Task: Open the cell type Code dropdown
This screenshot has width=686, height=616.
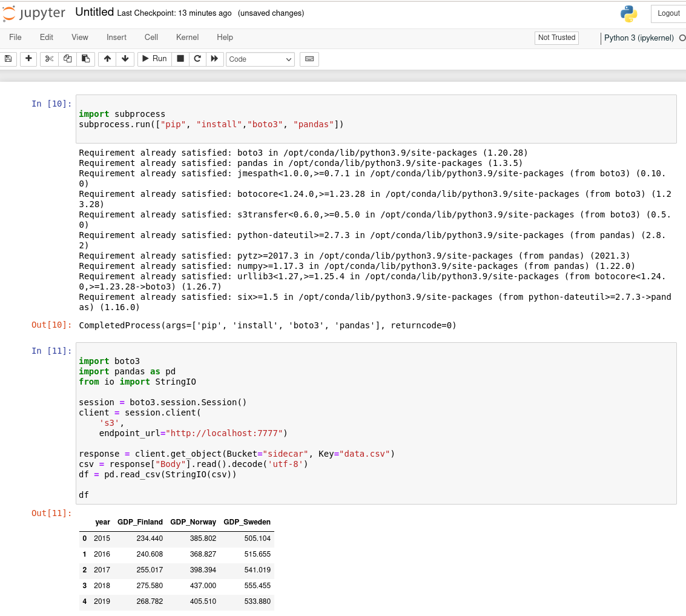Action: (x=260, y=59)
